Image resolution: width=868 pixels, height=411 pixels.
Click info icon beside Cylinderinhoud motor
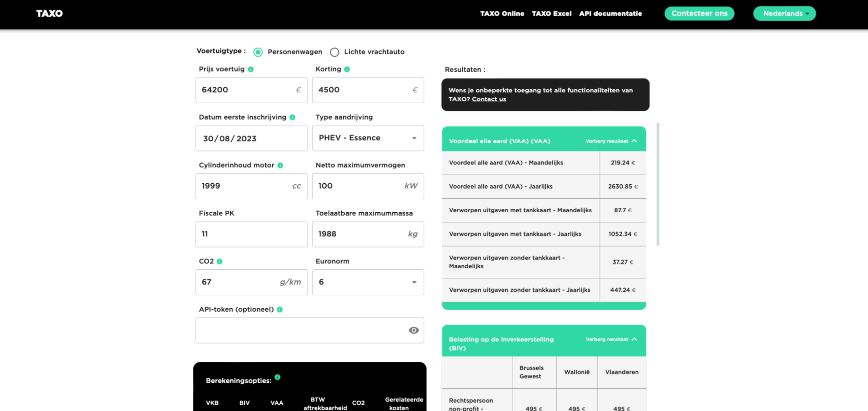point(280,165)
